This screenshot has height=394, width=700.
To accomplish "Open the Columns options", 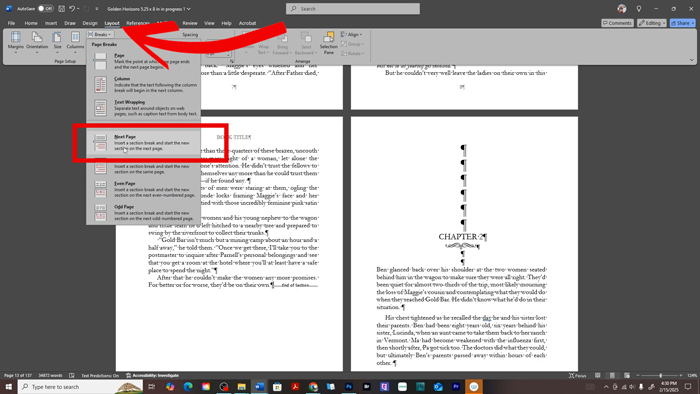I will pos(75,43).
